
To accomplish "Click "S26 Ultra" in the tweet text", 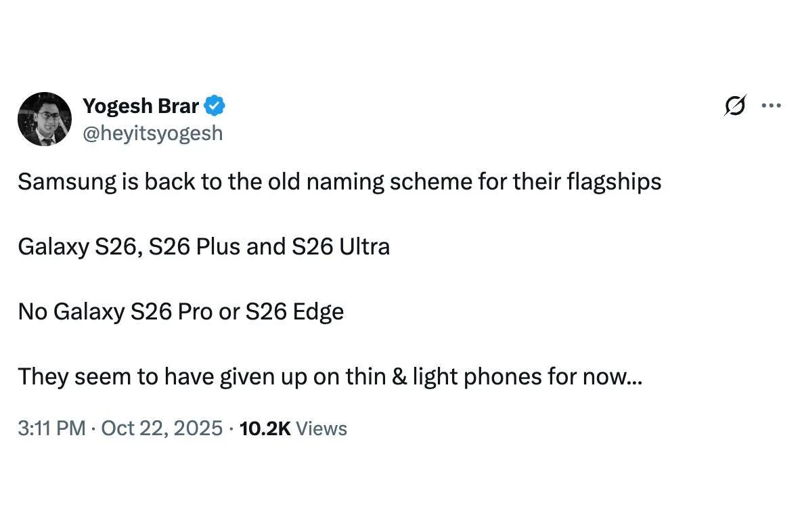I will [x=340, y=246].
